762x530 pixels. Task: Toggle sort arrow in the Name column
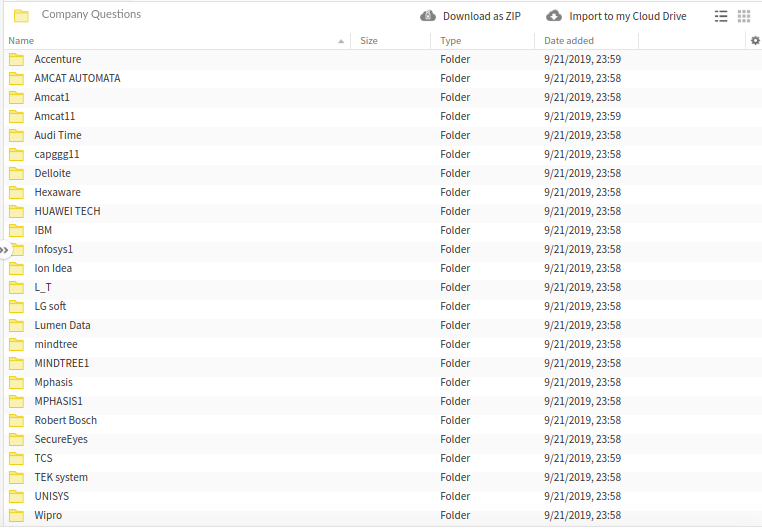coord(341,41)
